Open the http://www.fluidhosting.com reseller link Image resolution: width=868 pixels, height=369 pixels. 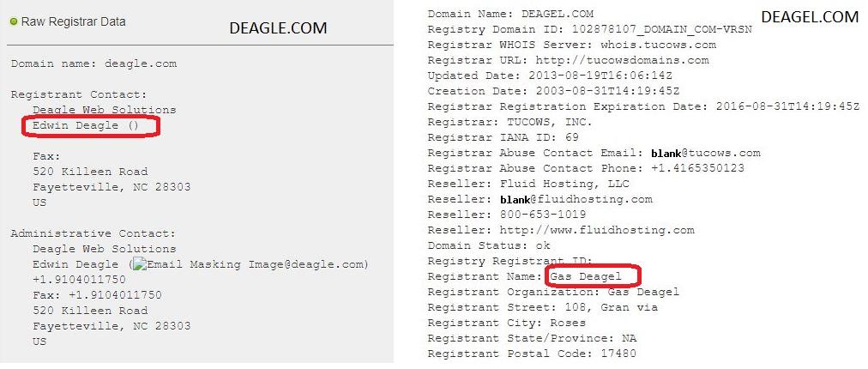pos(597,230)
